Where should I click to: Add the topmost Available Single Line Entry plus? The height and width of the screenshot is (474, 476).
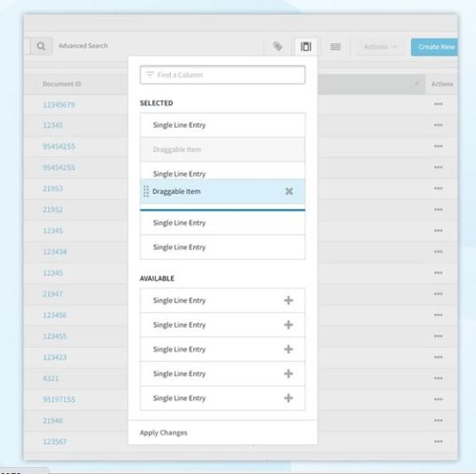[x=288, y=300]
